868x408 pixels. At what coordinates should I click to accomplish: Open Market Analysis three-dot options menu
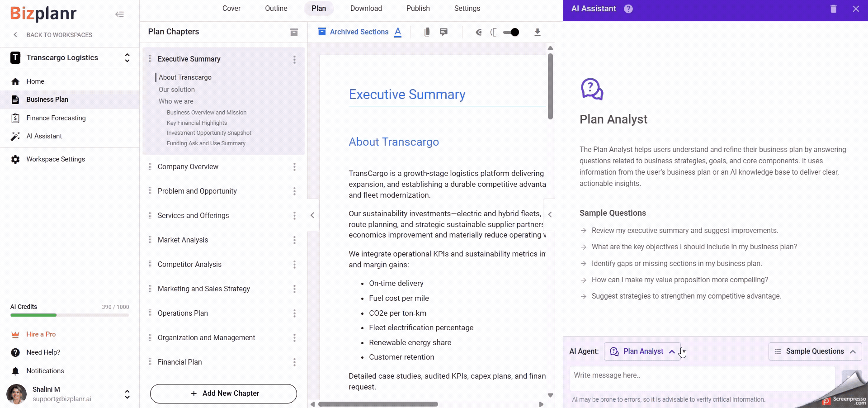coord(294,240)
